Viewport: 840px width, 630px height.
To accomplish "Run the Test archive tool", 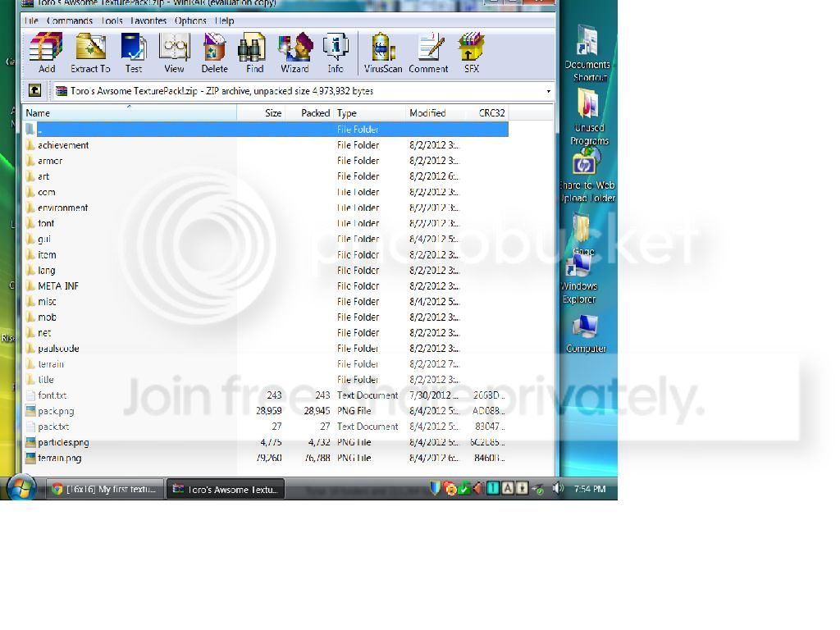I will click(133, 52).
